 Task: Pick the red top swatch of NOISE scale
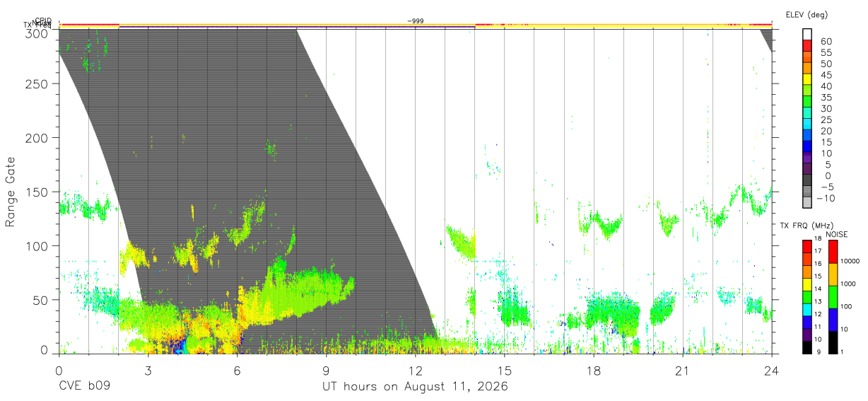(x=833, y=252)
